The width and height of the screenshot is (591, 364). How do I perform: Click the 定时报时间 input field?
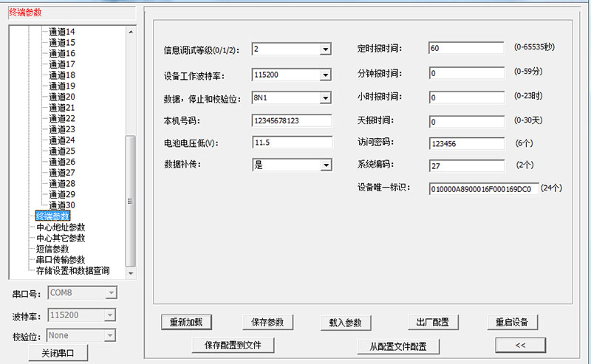click(466, 48)
